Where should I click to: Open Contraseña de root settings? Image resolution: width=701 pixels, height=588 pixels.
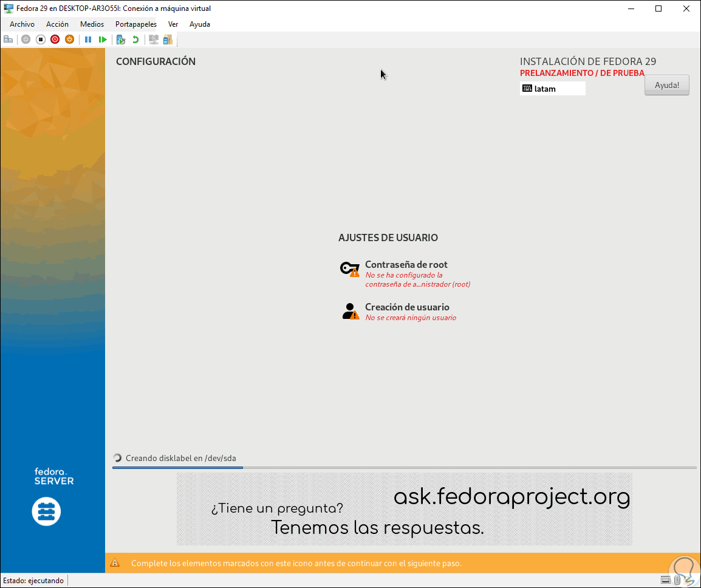tap(405, 274)
